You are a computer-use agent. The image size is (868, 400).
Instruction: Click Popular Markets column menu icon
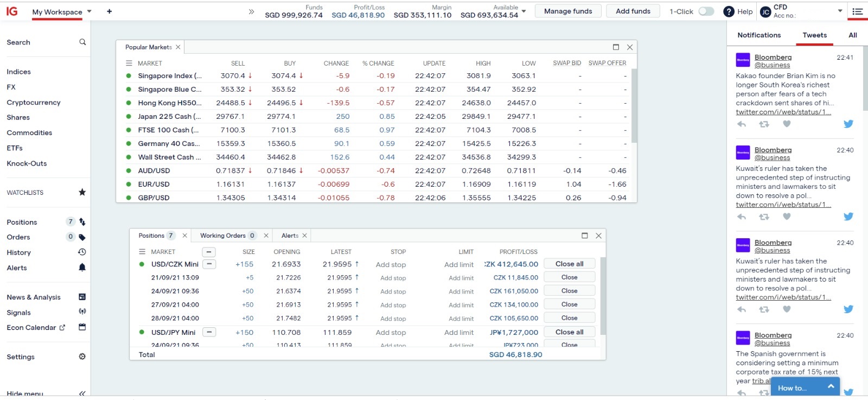point(129,63)
